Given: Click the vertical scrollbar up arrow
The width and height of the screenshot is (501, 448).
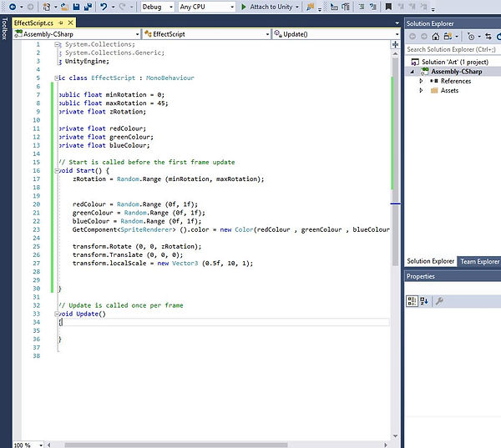Looking at the screenshot, I should tap(396, 54).
